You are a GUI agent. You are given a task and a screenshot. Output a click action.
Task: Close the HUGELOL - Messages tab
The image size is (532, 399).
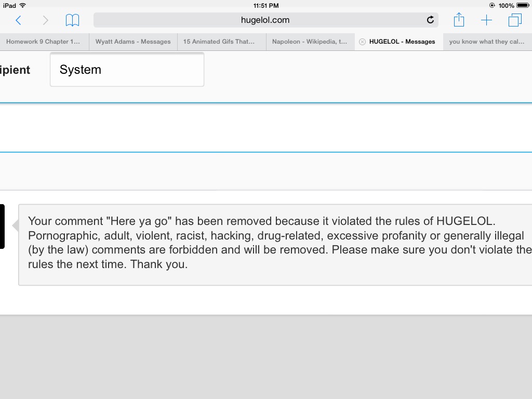coord(362,42)
